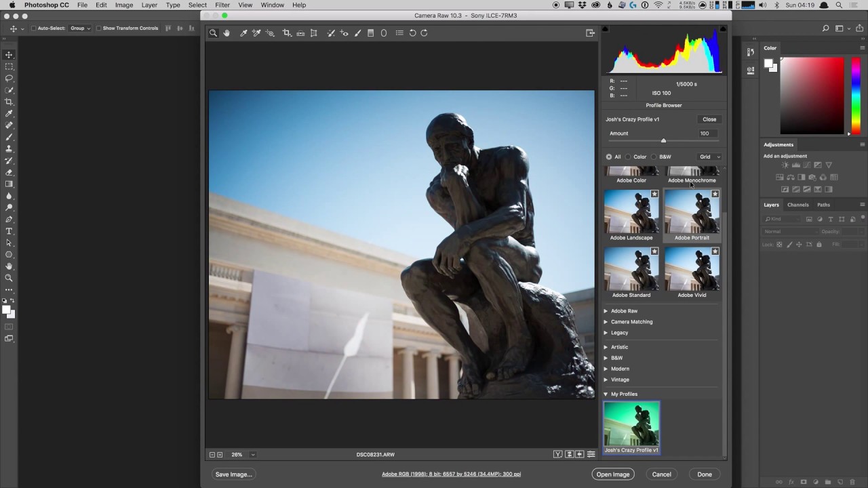Click the Open Image button
868x488 pixels.
coord(613,474)
